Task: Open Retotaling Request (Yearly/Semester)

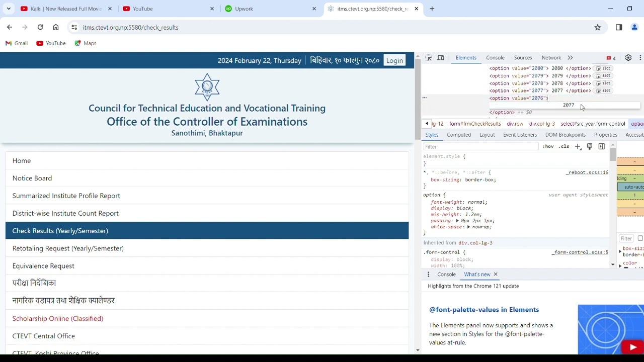Action: (207, 248)
